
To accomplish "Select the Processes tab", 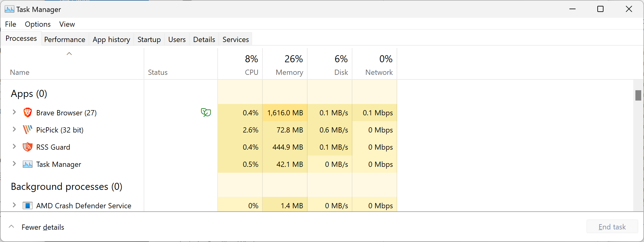I will pyautogui.click(x=21, y=38).
